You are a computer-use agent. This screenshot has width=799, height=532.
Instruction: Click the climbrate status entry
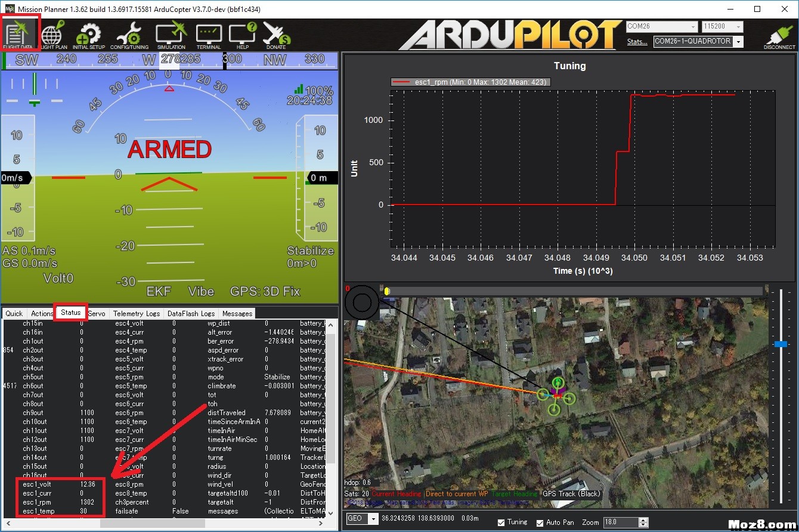(x=221, y=386)
